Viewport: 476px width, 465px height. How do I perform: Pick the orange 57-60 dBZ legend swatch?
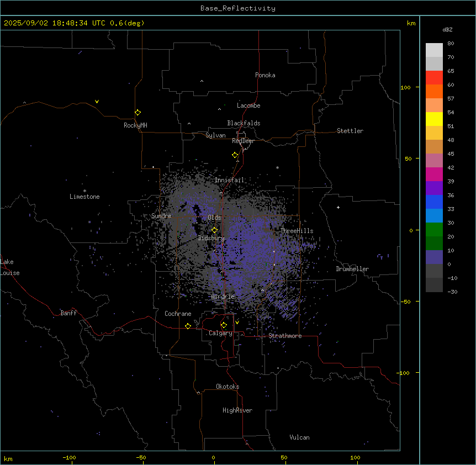tap(434, 91)
